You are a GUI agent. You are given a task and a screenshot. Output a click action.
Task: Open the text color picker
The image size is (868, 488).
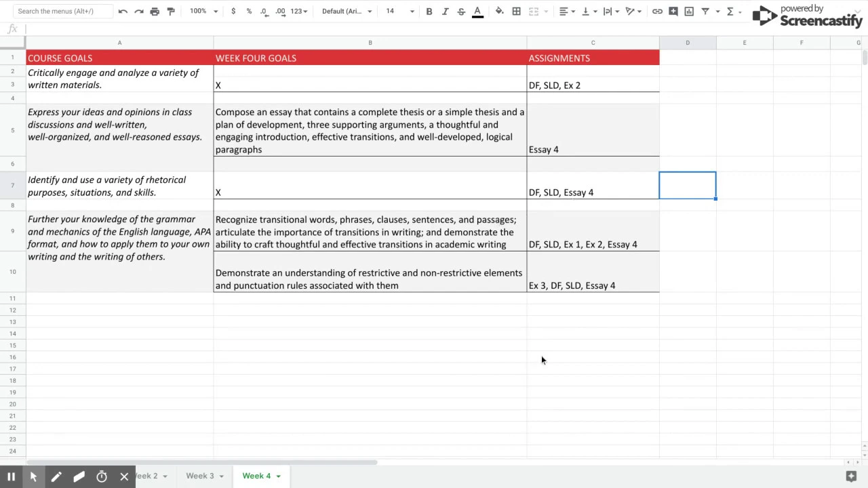coord(477,12)
